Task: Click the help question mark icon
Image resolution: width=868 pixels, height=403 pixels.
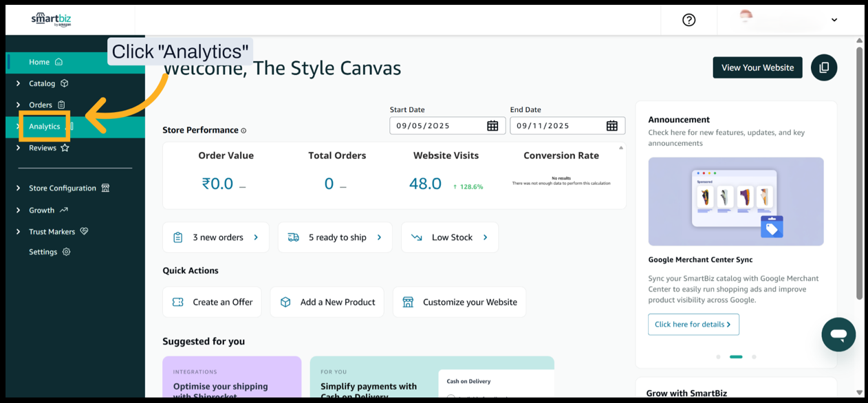Action: click(688, 20)
